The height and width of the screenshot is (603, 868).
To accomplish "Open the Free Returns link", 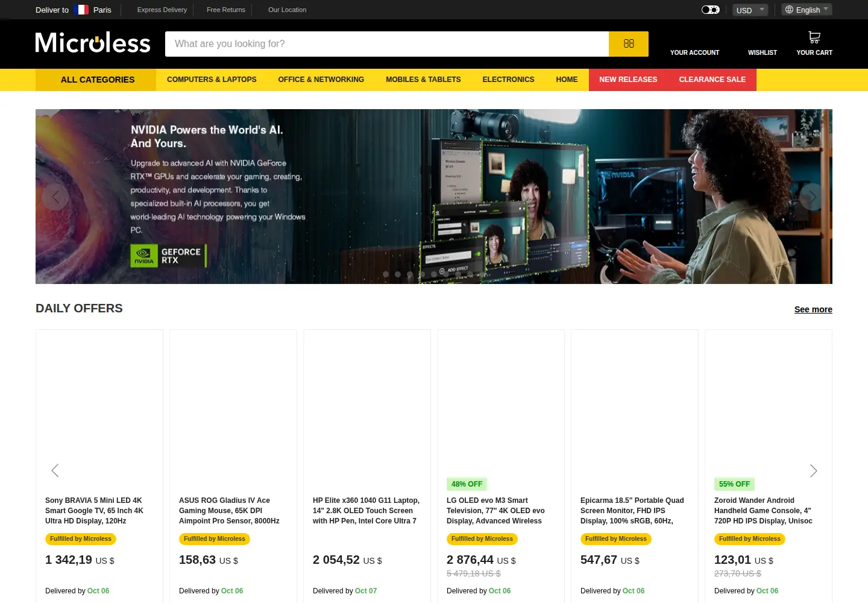I will (x=226, y=10).
